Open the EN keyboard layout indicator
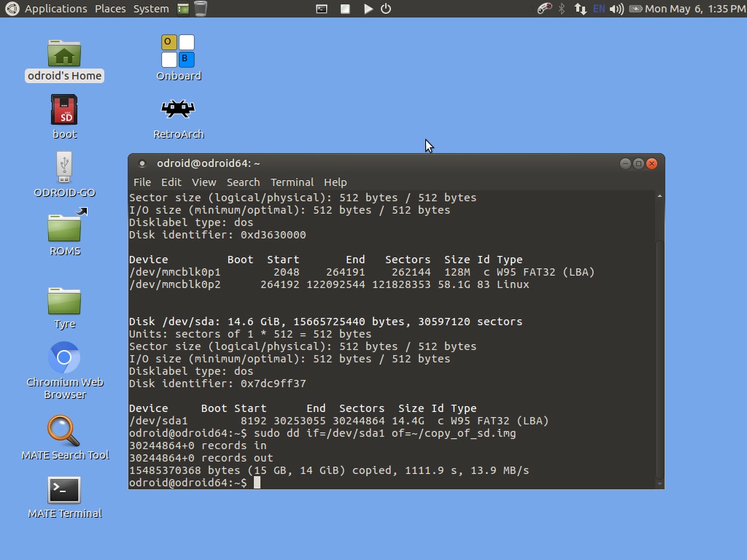Viewport: 747px width, 560px height. point(599,9)
